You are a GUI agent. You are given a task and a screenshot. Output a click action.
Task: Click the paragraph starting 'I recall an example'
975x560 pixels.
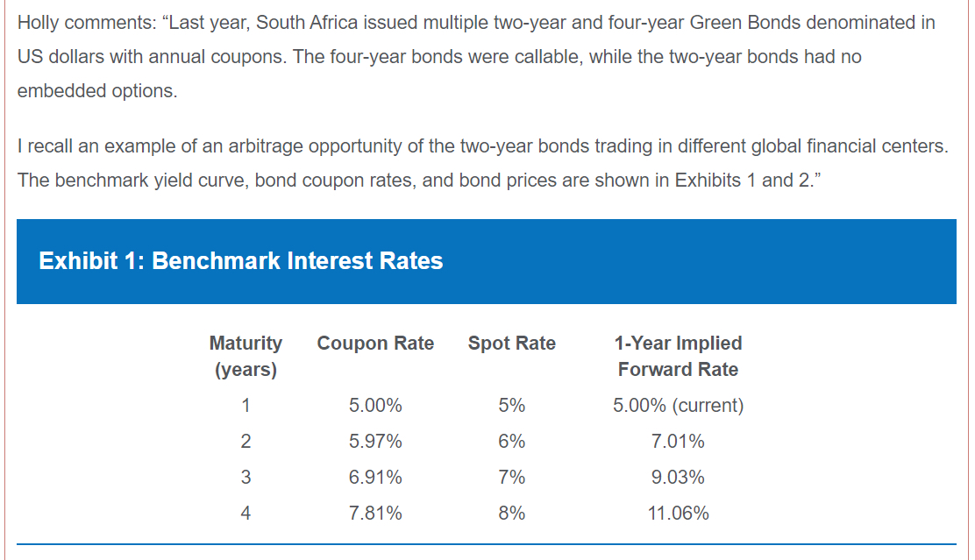click(482, 163)
